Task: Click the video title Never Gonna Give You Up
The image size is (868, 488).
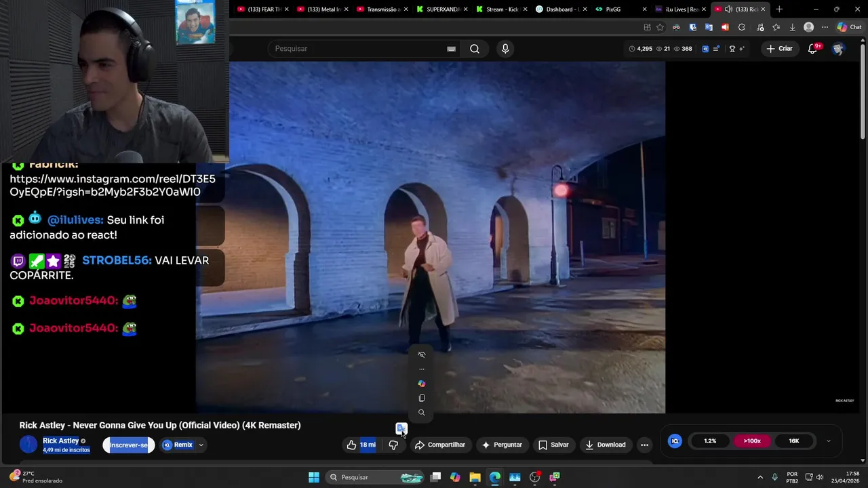Action: [x=160, y=425]
